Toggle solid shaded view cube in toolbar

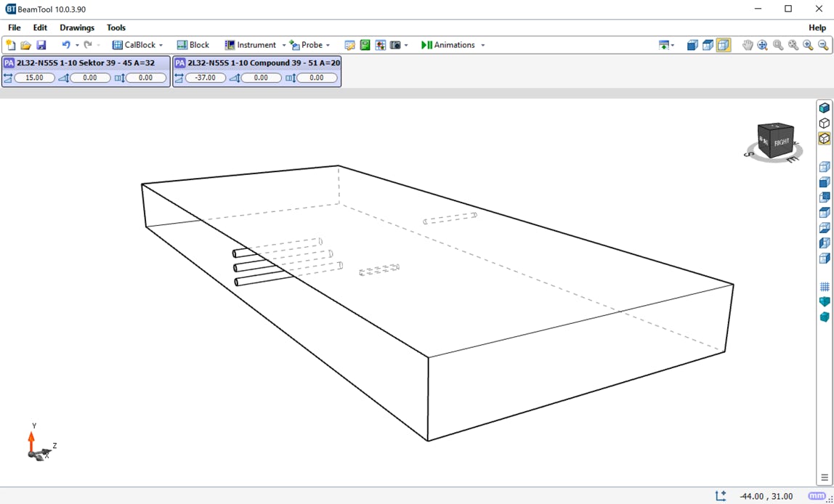pos(692,45)
